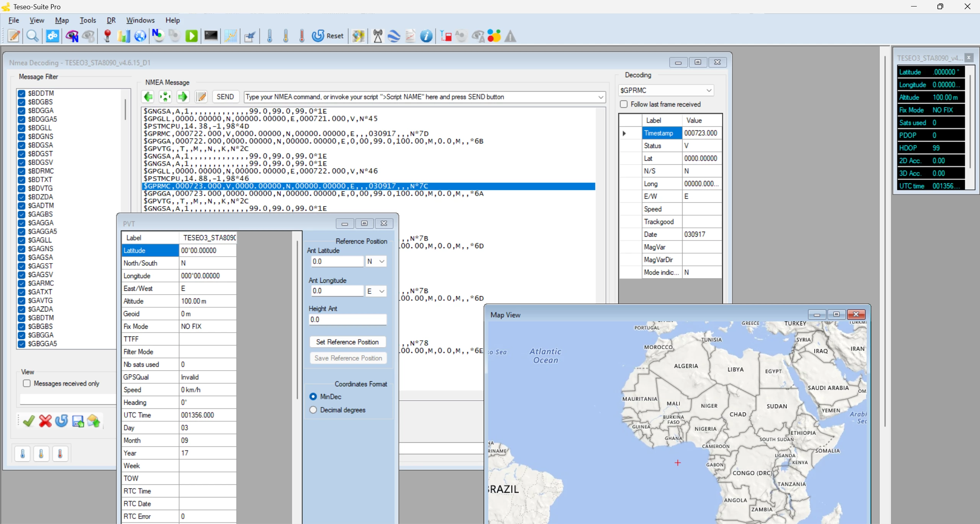Viewport: 980px width, 524px height.
Task: Open the Google Earth style globe icon
Action: pos(394,36)
